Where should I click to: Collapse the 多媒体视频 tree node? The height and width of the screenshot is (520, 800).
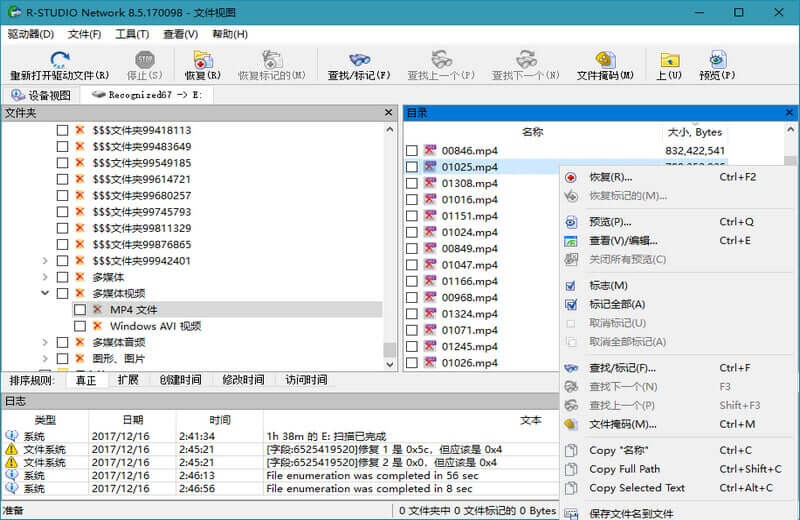pos(45,293)
